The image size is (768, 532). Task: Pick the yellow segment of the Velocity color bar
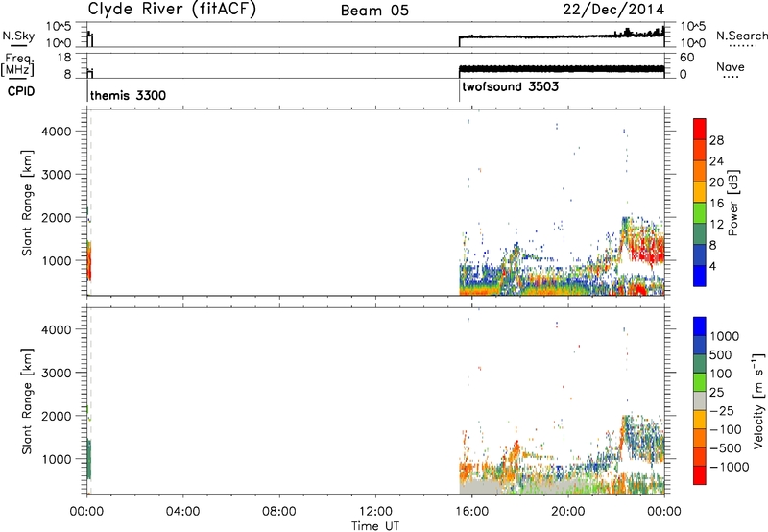coord(700,420)
